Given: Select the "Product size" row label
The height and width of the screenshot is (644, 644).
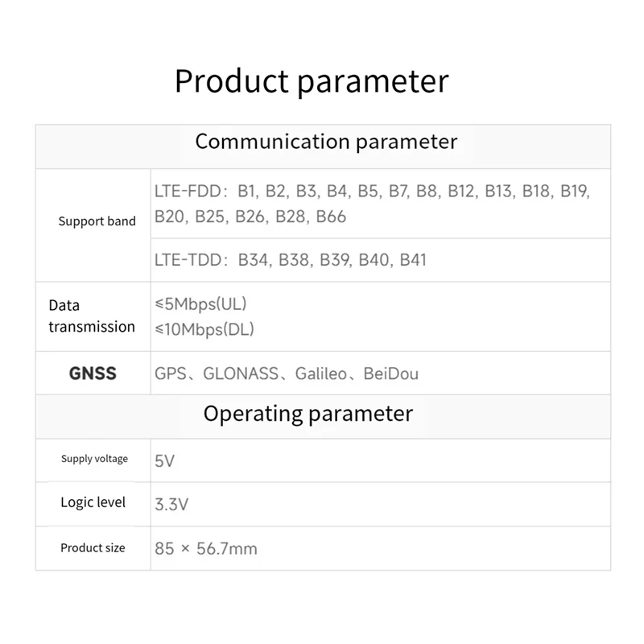Looking at the screenshot, I should pos(93,548).
